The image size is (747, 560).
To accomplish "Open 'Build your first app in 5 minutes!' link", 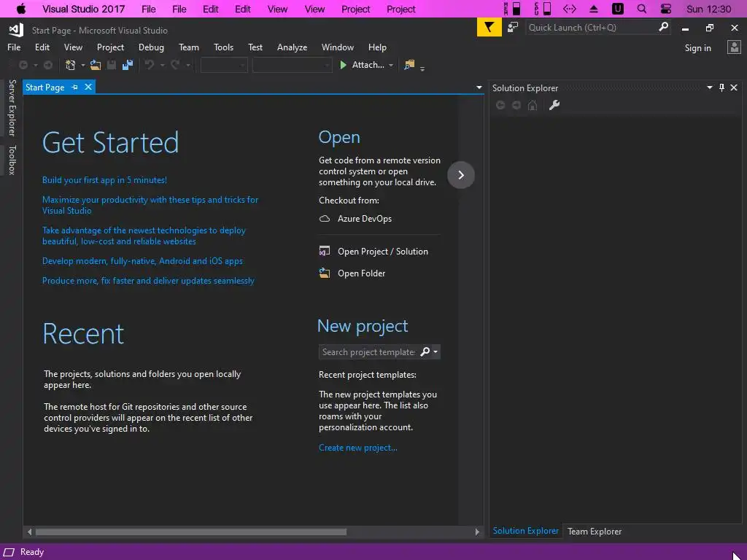I will click(104, 180).
